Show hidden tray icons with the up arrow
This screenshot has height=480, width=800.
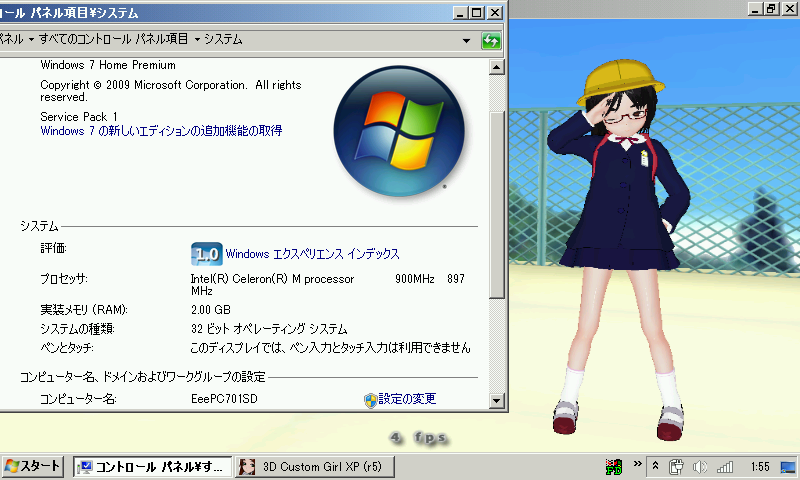pyautogui.click(x=654, y=466)
